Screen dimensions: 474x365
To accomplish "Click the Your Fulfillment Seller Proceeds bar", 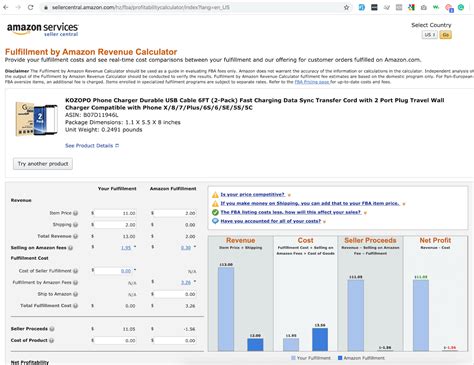I will (356, 315).
